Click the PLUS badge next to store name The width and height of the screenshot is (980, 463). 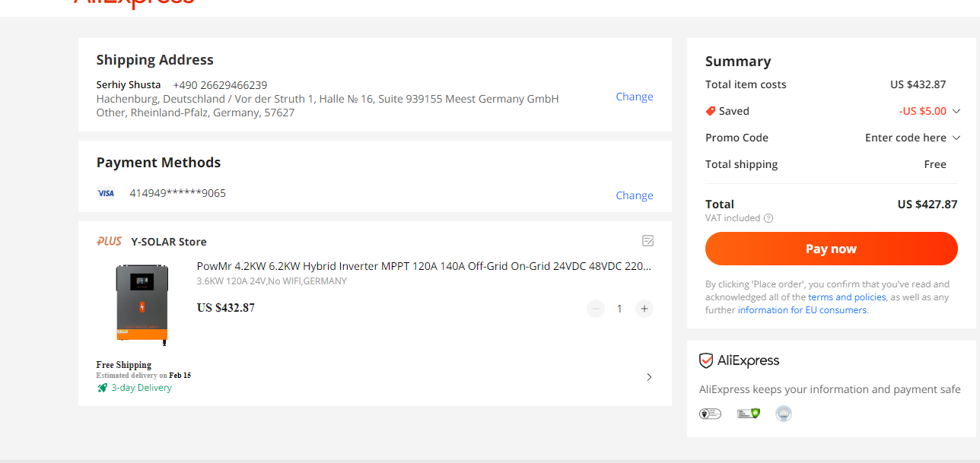(x=109, y=242)
